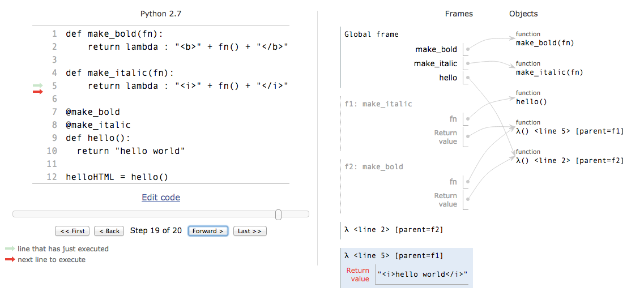This screenshot has height=300, width=644.
Task: Click the red next-line arrow beside line 5
Action: point(38,91)
